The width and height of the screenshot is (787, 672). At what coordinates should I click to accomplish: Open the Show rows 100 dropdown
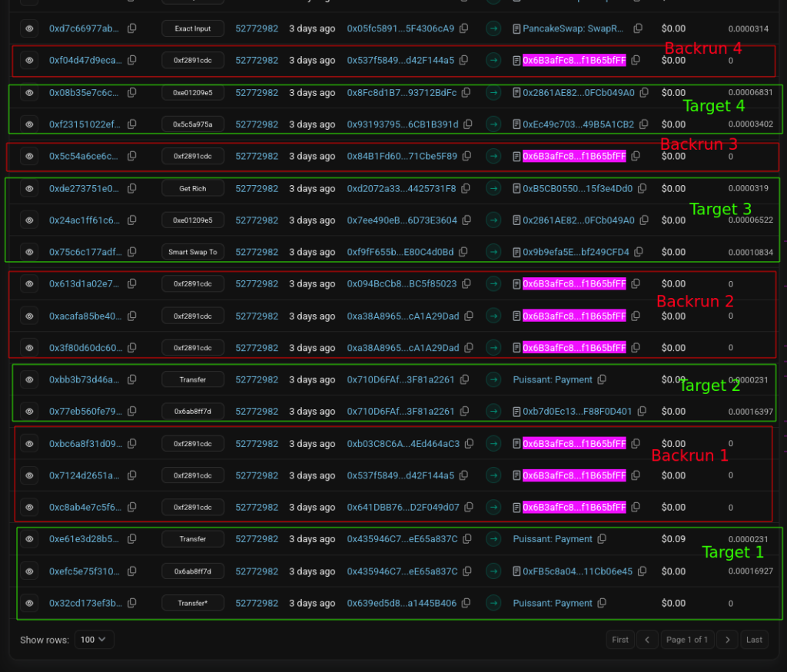point(95,640)
